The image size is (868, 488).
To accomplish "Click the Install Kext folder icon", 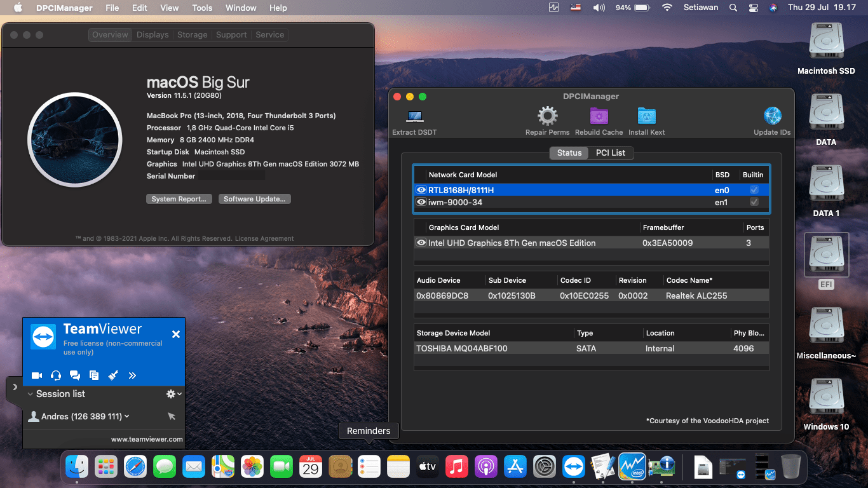I will click(646, 116).
